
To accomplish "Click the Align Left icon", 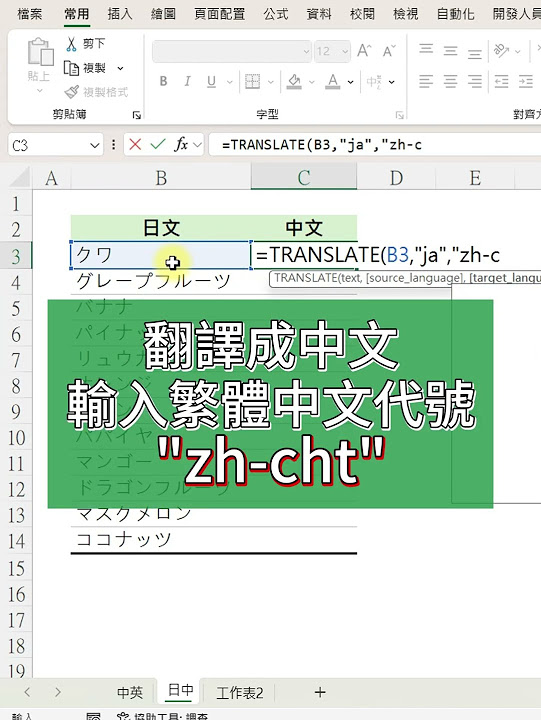I will coord(426,82).
